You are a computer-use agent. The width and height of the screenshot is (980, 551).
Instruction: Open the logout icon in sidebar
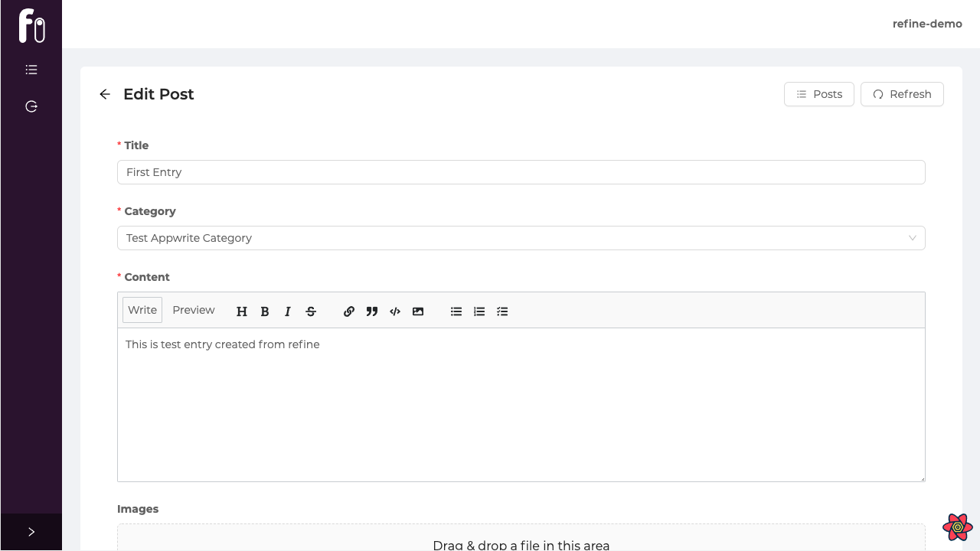(x=31, y=106)
